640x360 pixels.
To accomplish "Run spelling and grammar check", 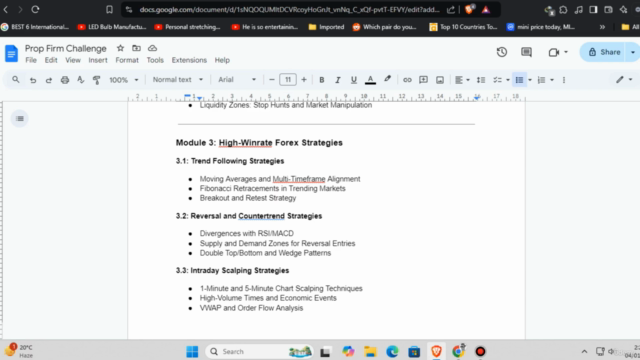I will [80, 80].
